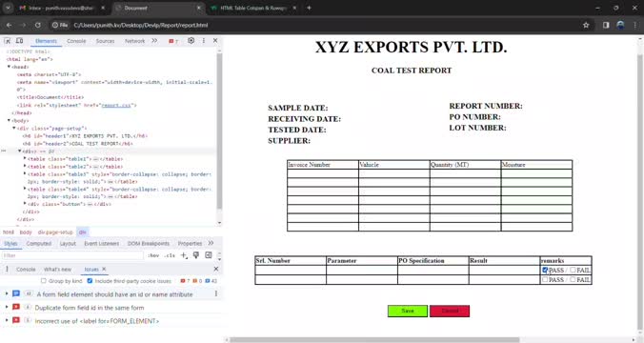
Task: Collapse the body element node
Action: [x=9, y=120]
